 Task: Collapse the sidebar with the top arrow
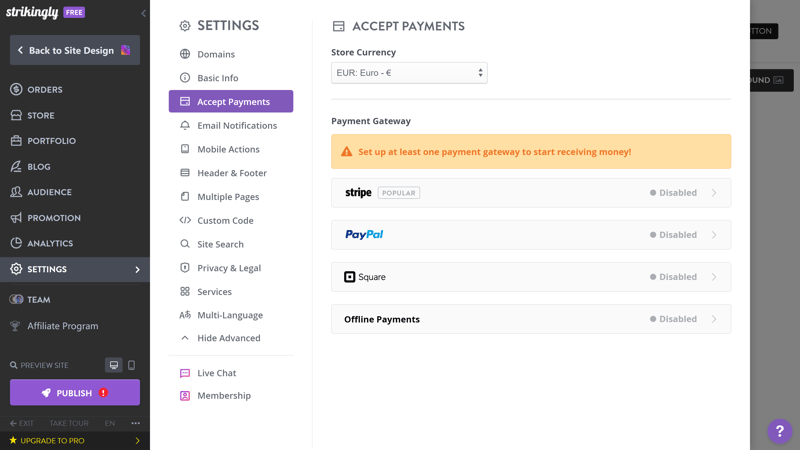[x=143, y=13]
